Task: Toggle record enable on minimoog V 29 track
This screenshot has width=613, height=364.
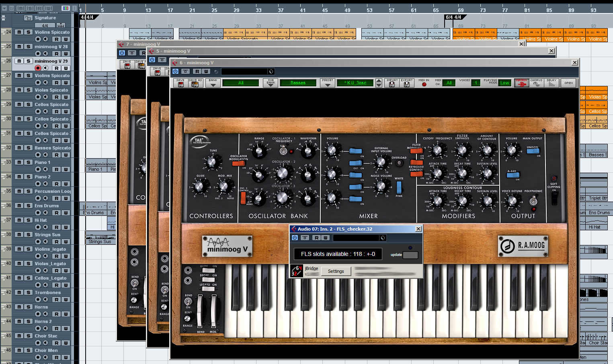Action: [38, 68]
